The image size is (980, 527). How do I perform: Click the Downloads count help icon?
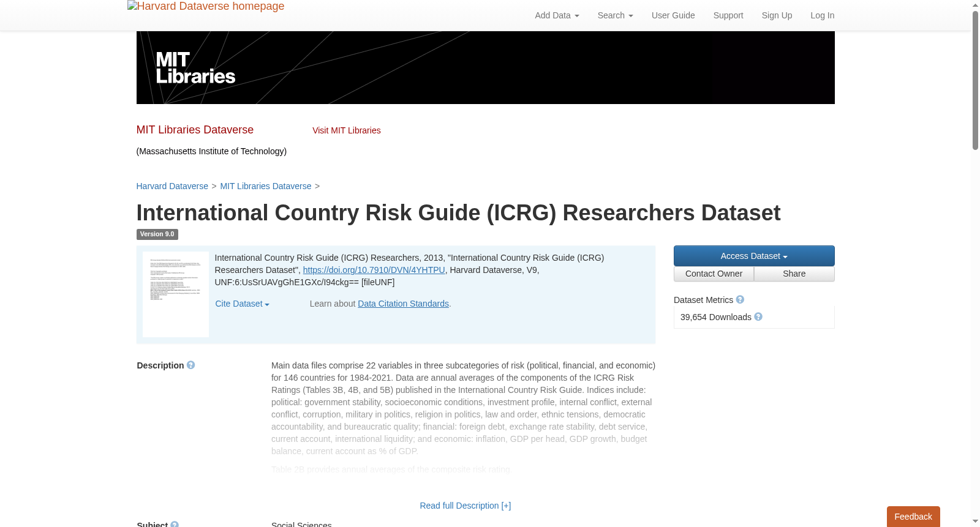pyautogui.click(x=758, y=316)
